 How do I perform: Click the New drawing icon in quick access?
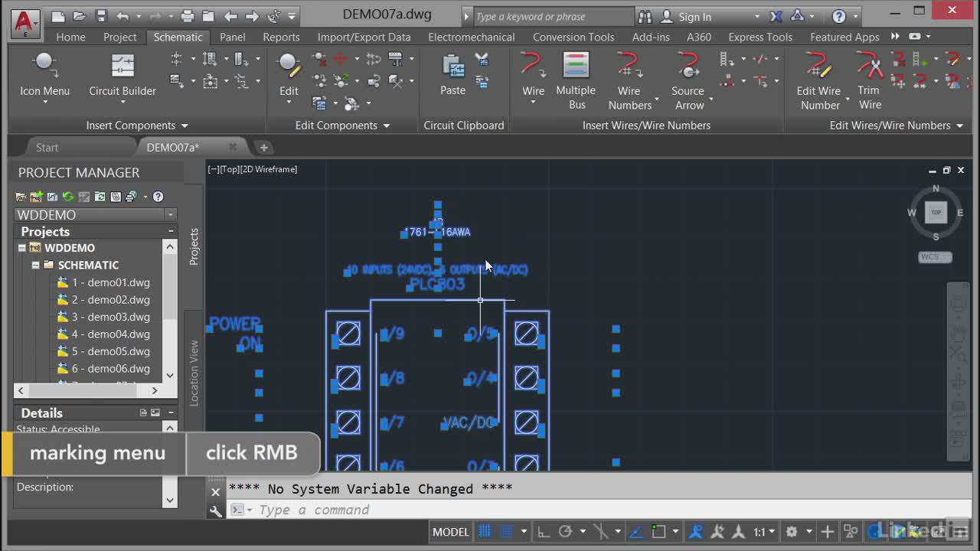pyautogui.click(x=58, y=16)
